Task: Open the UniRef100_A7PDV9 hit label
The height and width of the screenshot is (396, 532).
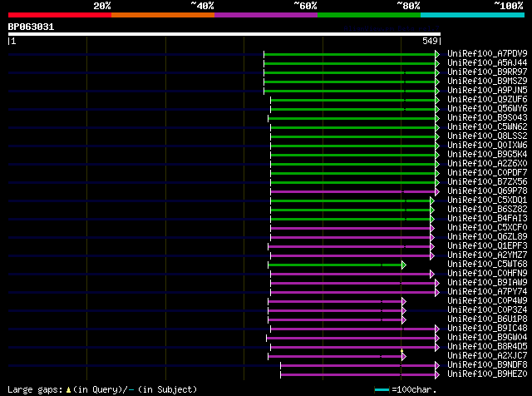Action: [487, 54]
